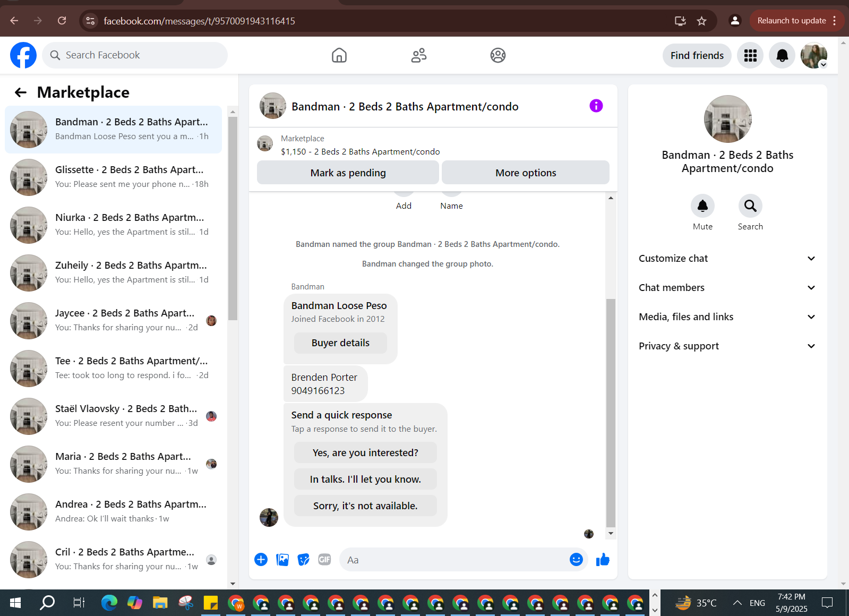Screen dimensions: 849x616
Task: Open Windows Start menu
Action: (x=15, y=603)
